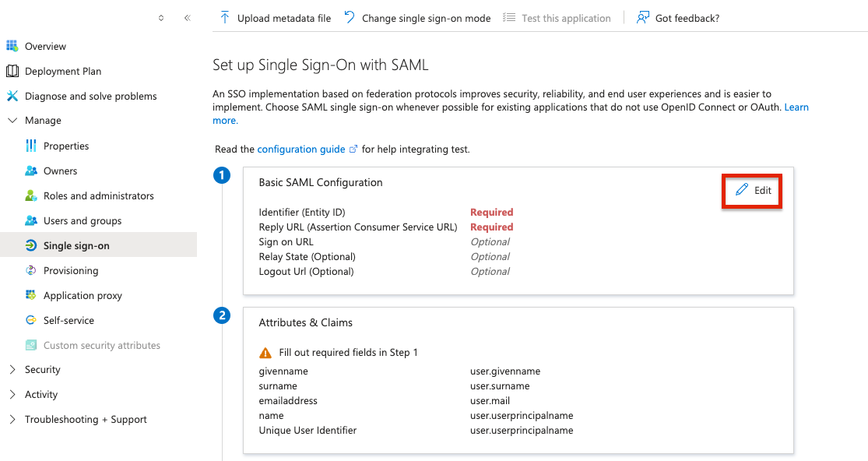This screenshot has width=868, height=461.
Task: Select Single sign-on menu item
Action: coord(76,245)
